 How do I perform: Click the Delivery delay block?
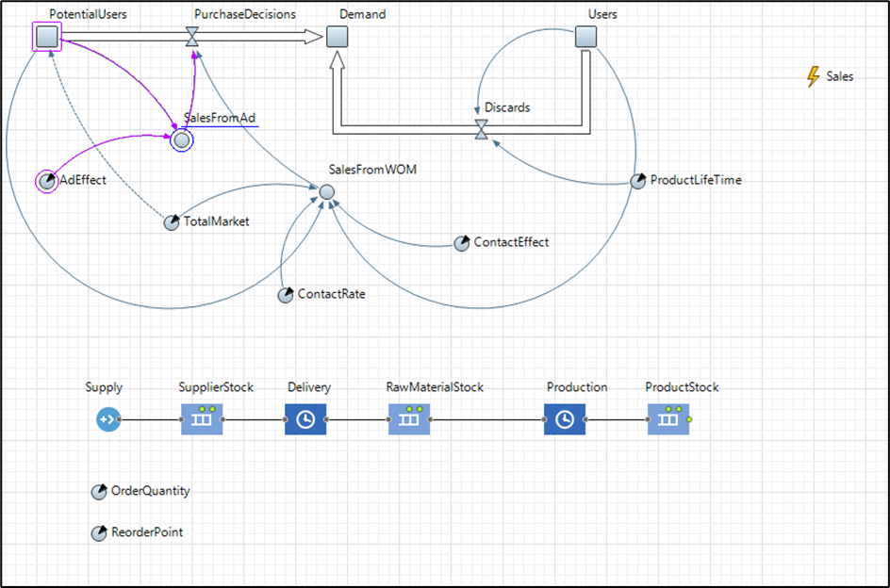point(305,418)
